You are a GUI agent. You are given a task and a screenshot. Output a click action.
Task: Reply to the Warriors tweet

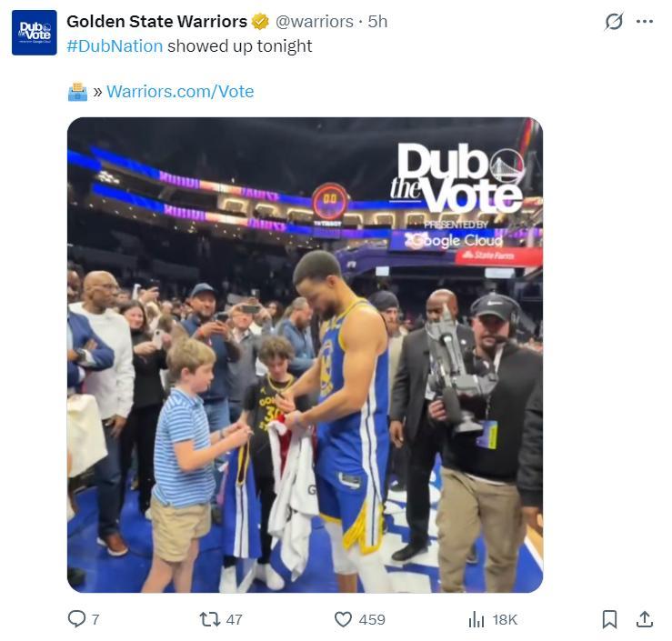click(x=77, y=619)
